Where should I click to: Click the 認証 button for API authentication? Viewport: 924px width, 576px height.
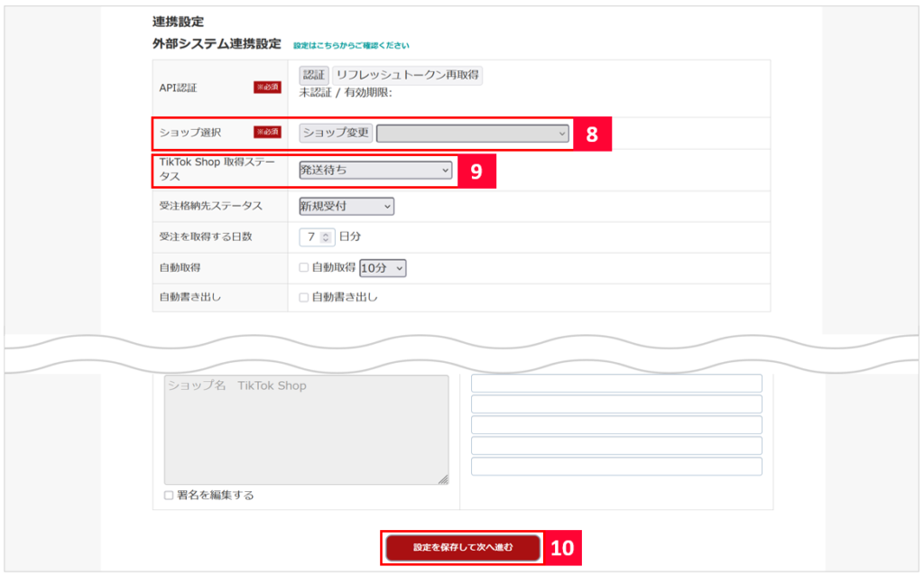[314, 76]
